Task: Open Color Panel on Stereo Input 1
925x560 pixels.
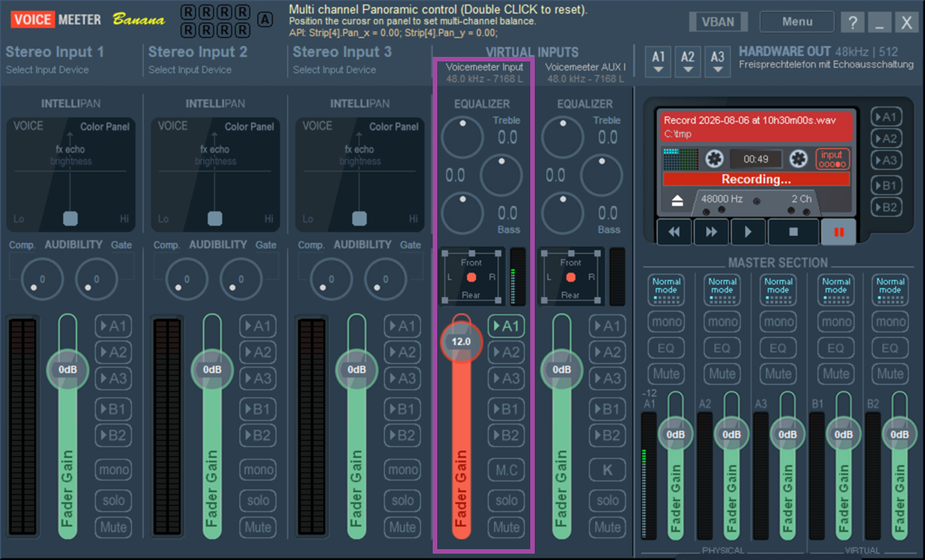Action: pos(105,126)
